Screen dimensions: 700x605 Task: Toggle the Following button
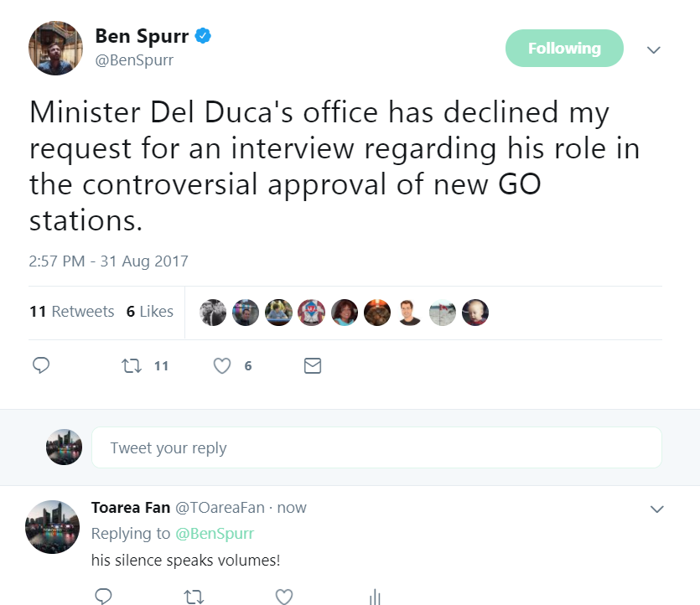[x=564, y=49]
